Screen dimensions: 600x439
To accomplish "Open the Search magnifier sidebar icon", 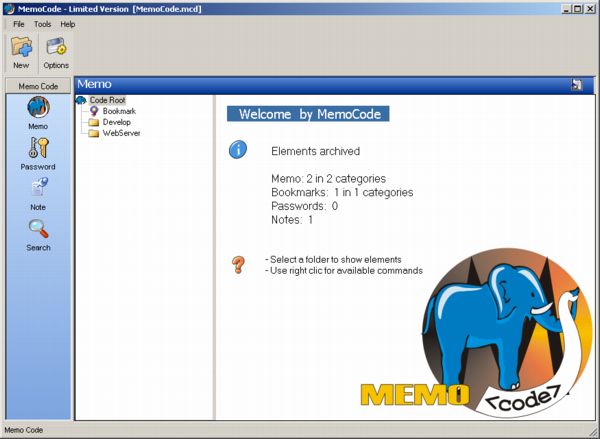I will [39, 228].
